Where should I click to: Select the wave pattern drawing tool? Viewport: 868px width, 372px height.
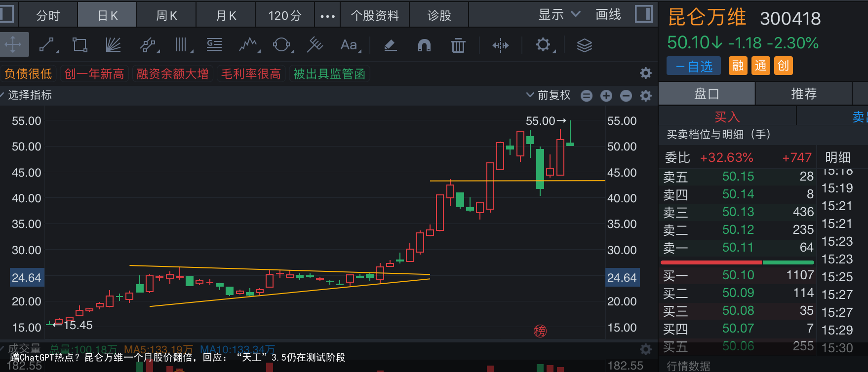(x=248, y=45)
